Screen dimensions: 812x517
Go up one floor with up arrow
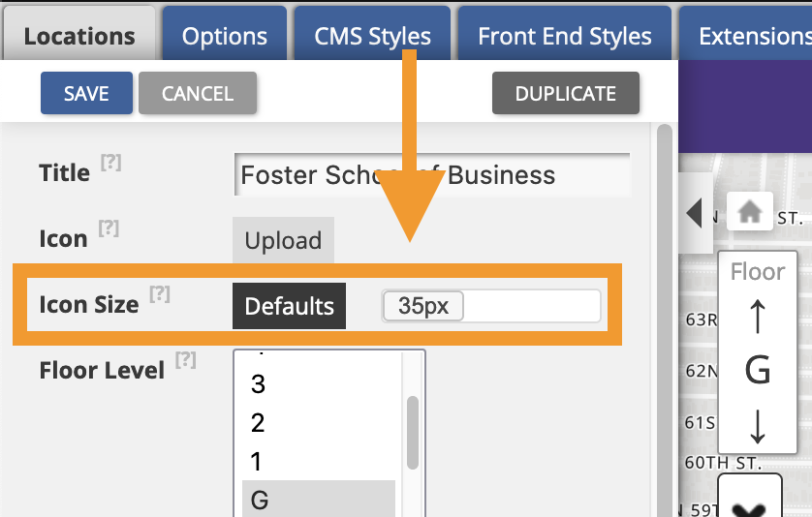click(x=757, y=317)
